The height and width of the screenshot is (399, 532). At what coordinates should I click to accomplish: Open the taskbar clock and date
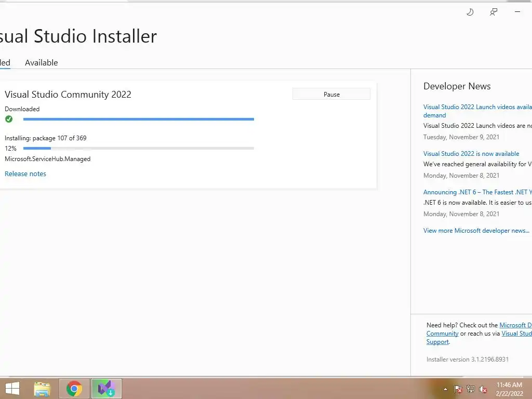[509, 389]
